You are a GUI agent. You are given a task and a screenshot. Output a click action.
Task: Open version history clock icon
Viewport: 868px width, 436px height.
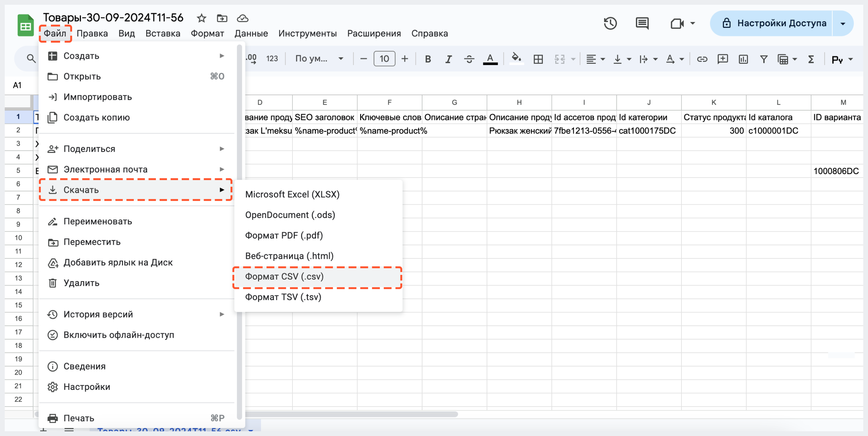(610, 23)
